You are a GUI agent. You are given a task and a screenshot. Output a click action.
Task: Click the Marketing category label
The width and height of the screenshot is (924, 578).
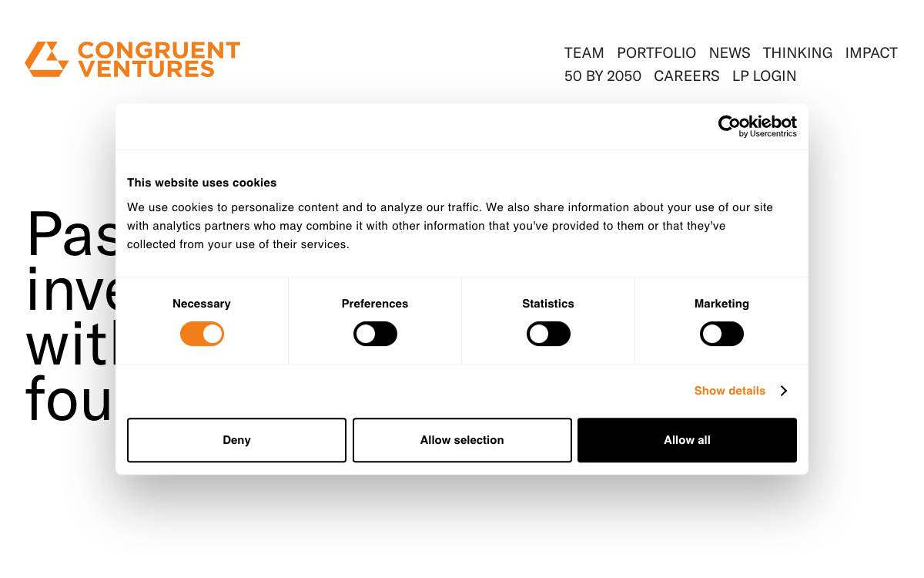tap(721, 304)
